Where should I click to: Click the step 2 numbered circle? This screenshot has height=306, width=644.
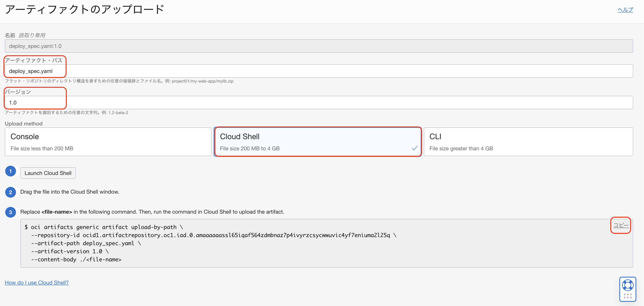(11, 192)
